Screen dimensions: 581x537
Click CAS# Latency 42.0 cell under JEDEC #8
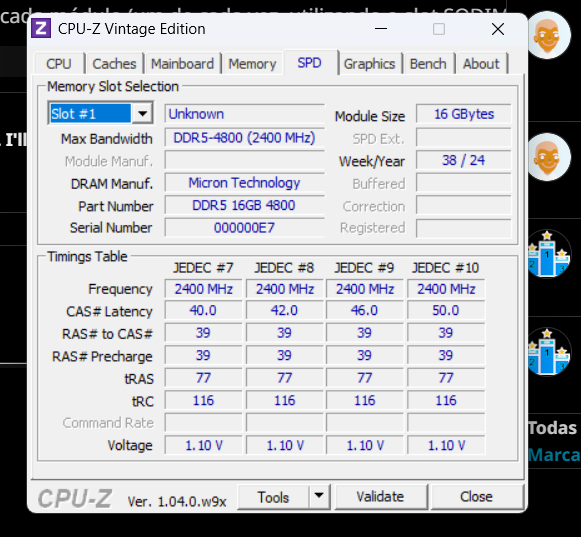284,310
